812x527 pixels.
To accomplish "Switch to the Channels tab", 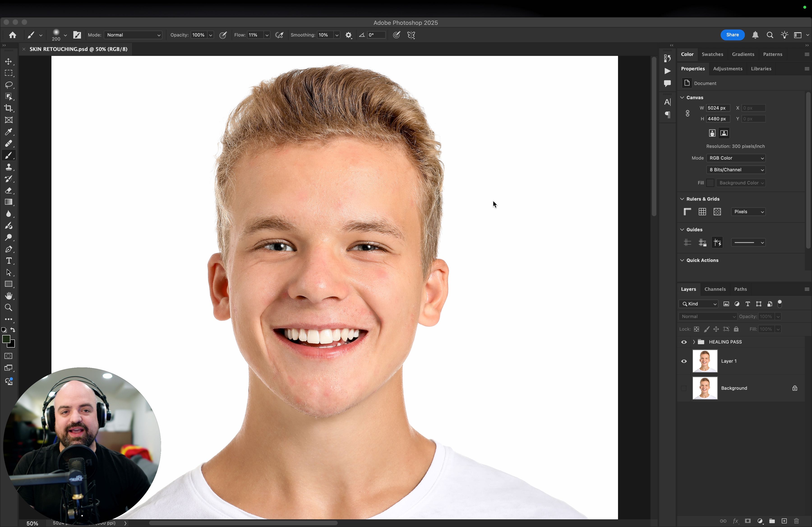I will tap(715, 289).
